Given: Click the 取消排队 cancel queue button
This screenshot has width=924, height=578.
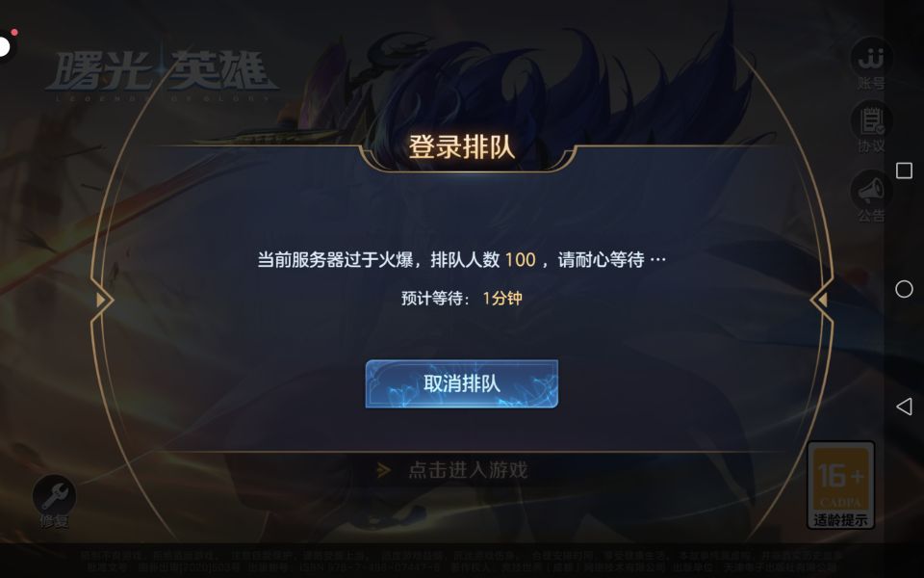Looking at the screenshot, I should click(461, 384).
